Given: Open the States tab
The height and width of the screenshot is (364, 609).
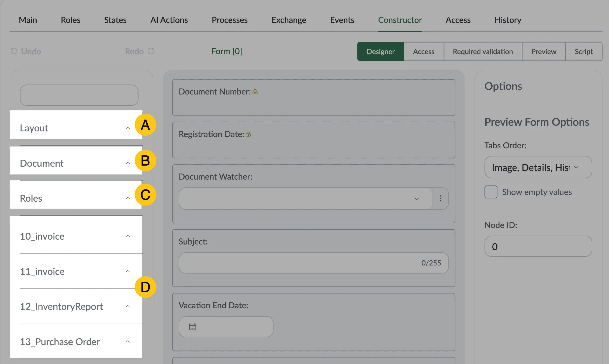Looking at the screenshot, I should pyautogui.click(x=115, y=20).
